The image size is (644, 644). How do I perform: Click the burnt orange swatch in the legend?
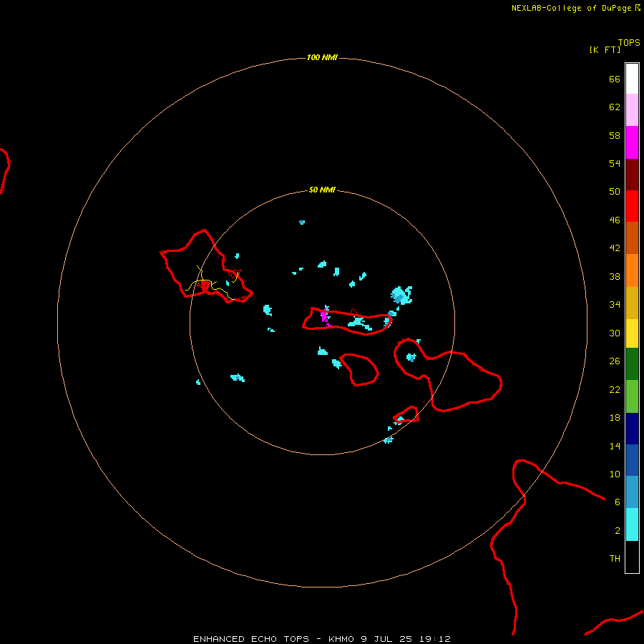point(632,238)
